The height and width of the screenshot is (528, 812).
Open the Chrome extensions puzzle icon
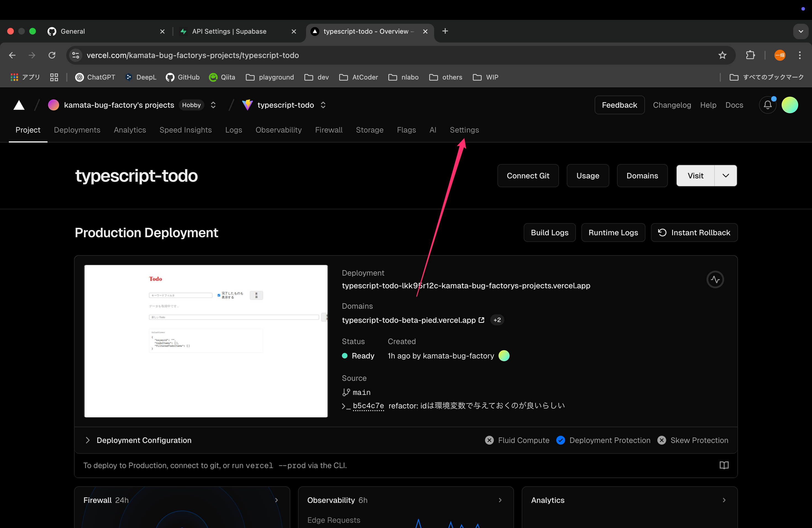point(750,55)
